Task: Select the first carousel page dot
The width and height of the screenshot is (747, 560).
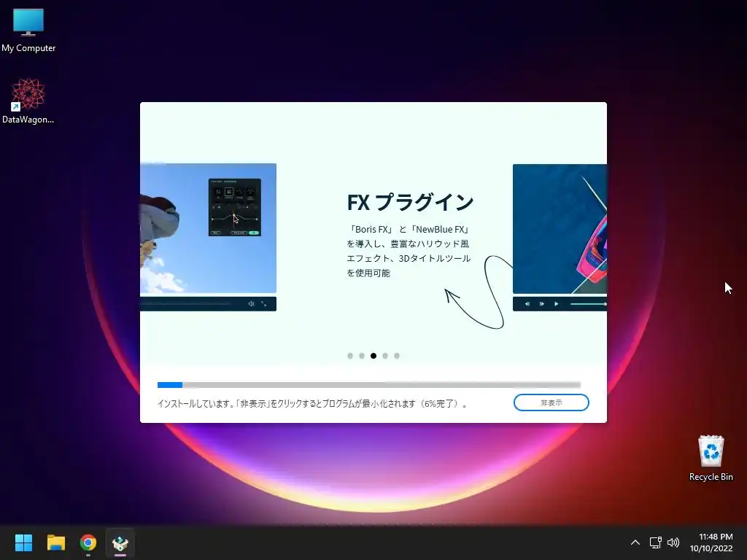Action: point(350,356)
